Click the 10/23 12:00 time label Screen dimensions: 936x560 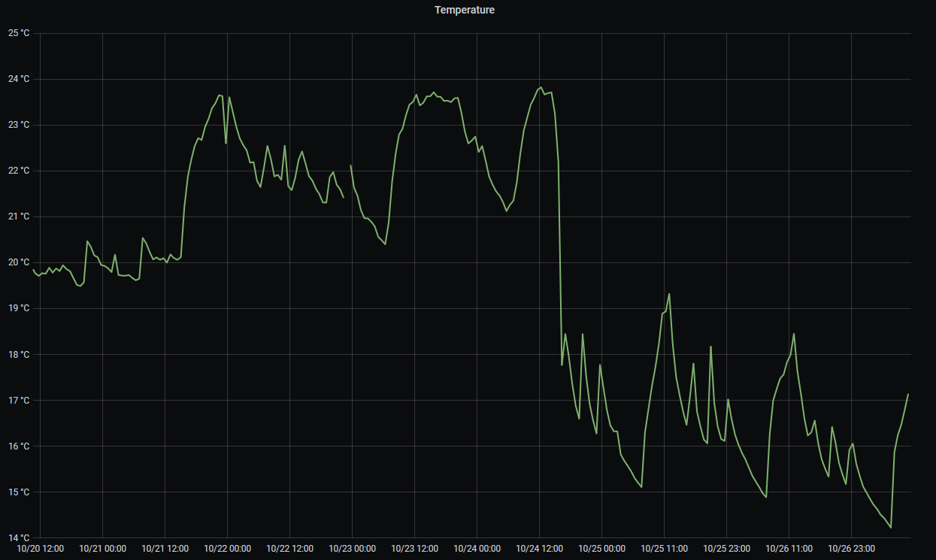(x=414, y=549)
